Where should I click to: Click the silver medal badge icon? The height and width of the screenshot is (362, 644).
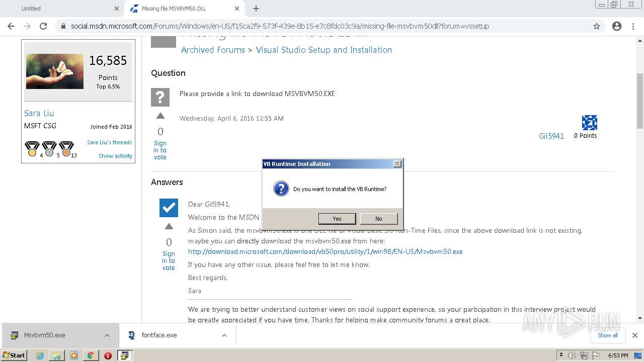click(x=49, y=149)
